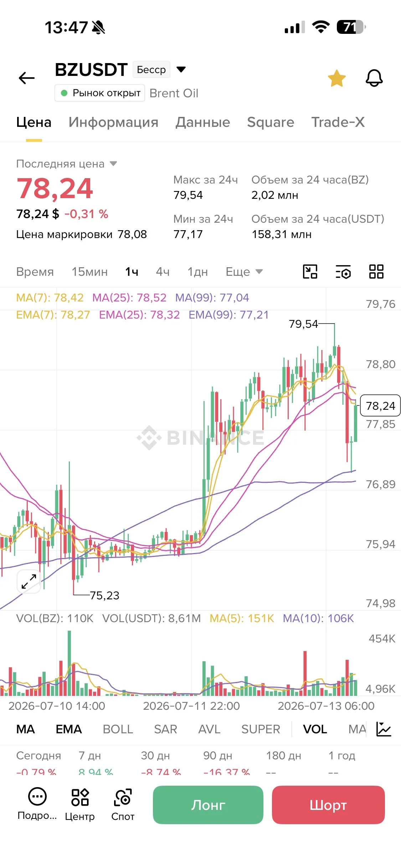
Task: Tap the current price label 78,24 on axis
Action: pos(380,405)
